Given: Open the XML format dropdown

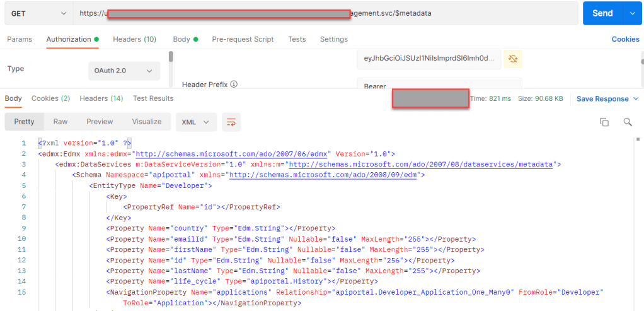Looking at the screenshot, I should [x=196, y=122].
